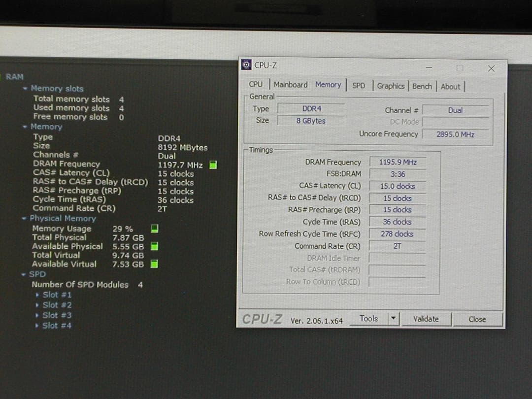Collapse the Memory slots tree section

[x=26, y=88]
